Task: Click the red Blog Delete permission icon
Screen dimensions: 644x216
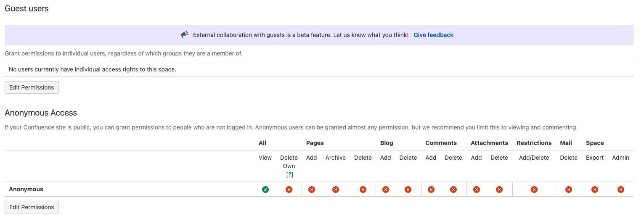Action: (408, 190)
